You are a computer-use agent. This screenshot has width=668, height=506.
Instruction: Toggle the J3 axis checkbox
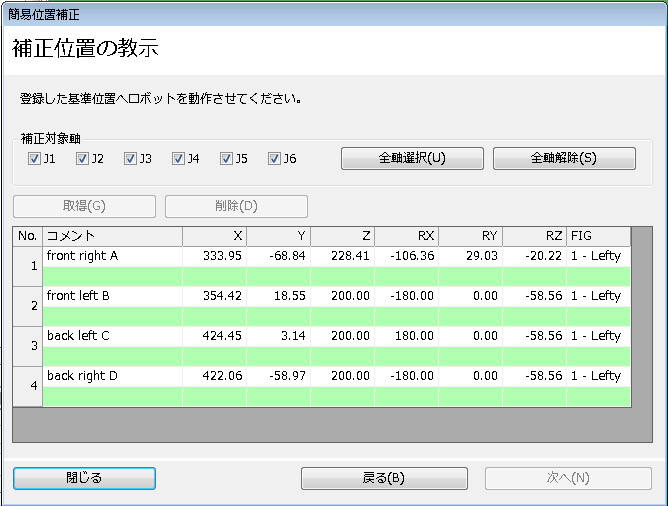pyautogui.click(x=130, y=159)
